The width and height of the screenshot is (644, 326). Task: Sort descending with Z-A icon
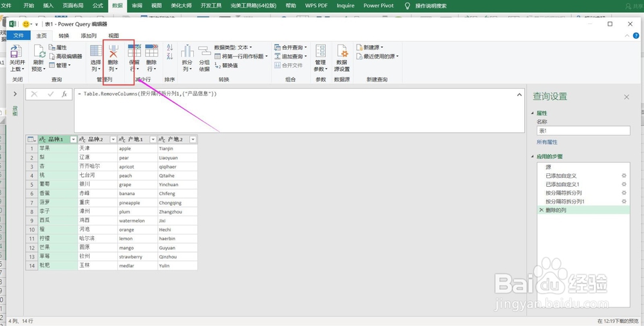tap(170, 56)
